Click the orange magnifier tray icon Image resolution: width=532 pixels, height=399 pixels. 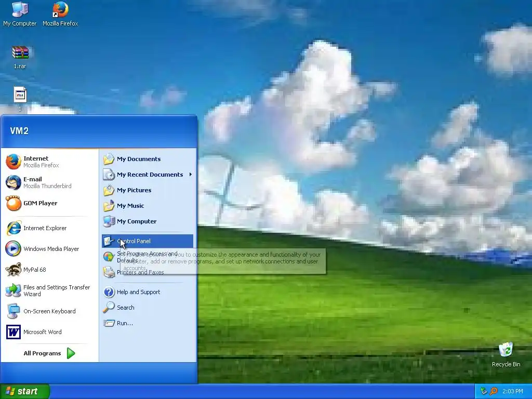click(x=494, y=391)
